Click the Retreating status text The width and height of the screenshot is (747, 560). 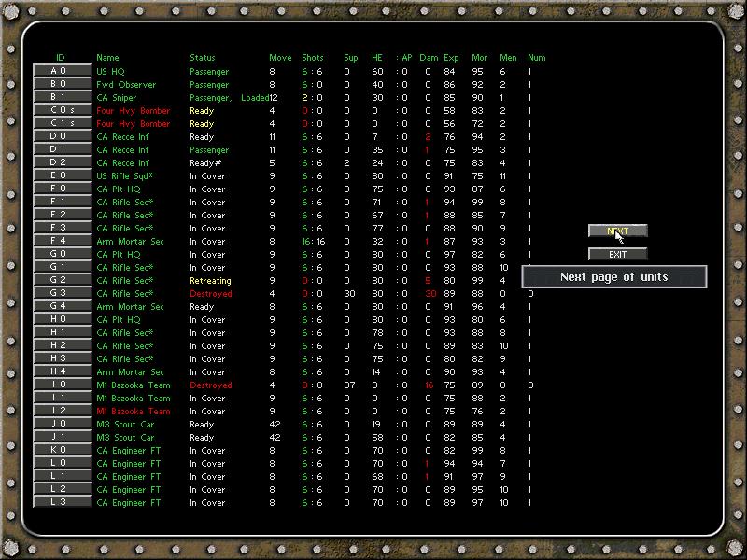tap(210, 281)
